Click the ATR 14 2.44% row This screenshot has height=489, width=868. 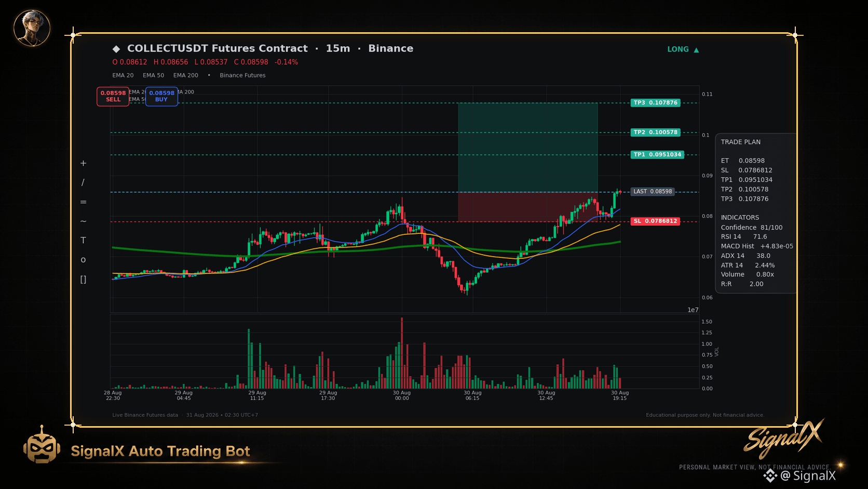click(748, 266)
